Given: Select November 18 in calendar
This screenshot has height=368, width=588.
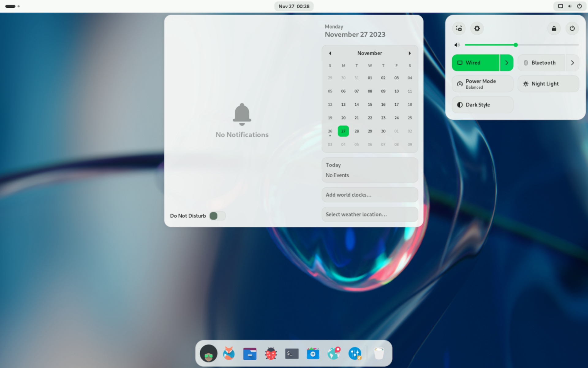Looking at the screenshot, I should click(x=410, y=105).
